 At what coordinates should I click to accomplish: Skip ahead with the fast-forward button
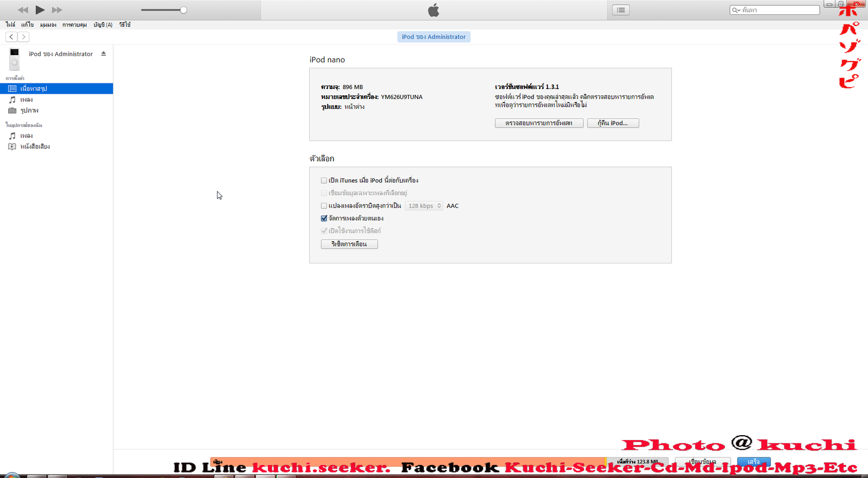[x=57, y=10]
